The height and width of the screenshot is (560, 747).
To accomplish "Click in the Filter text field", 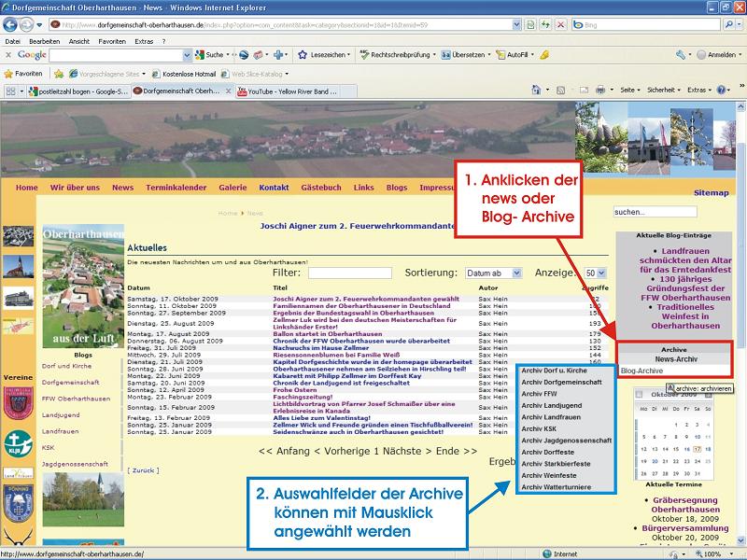I will (x=349, y=273).
